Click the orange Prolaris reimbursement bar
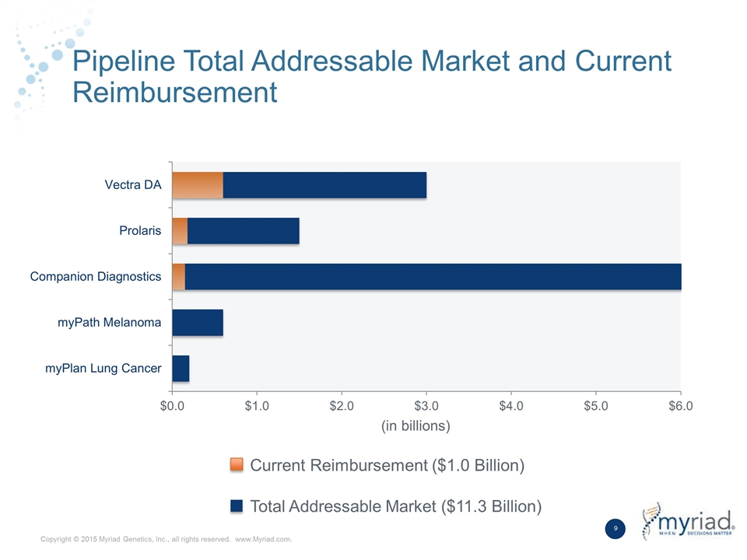The image size is (747, 560). click(x=180, y=231)
